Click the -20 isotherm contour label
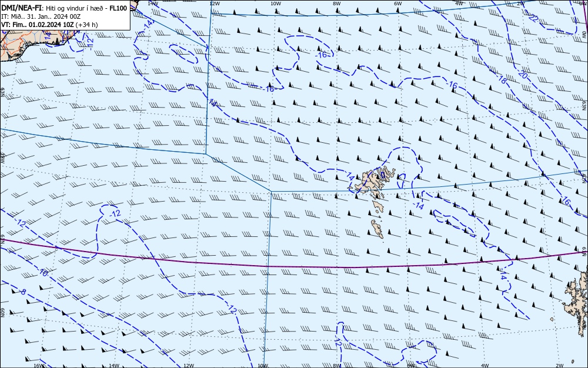This screenshot has height=368, width=588. coord(522,75)
